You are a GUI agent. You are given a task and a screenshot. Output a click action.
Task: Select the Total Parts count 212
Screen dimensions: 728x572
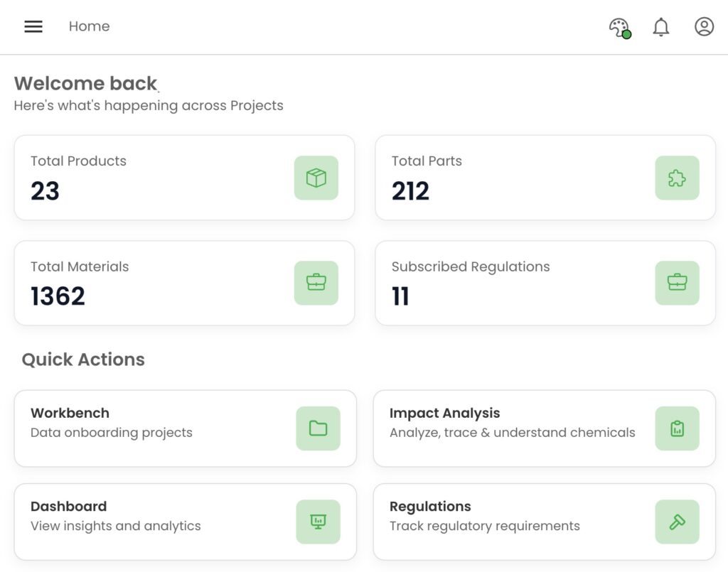tap(410, 191)
